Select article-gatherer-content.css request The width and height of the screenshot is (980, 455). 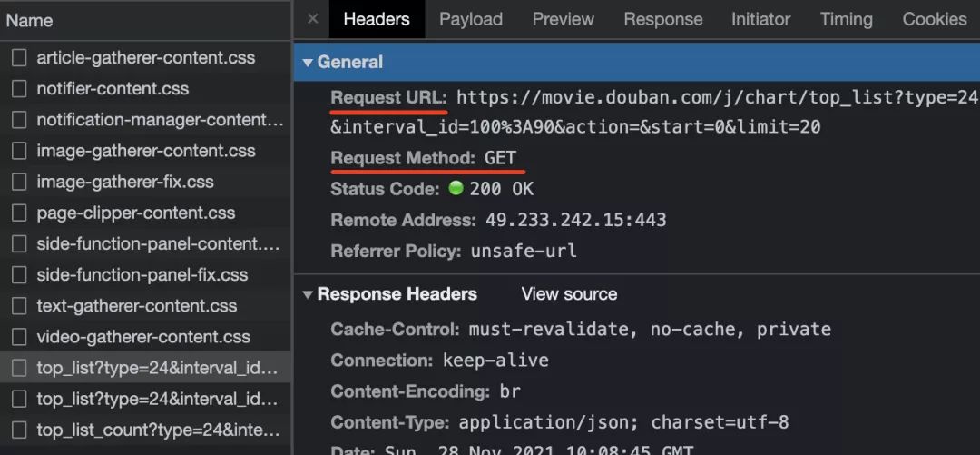point(145,57)
